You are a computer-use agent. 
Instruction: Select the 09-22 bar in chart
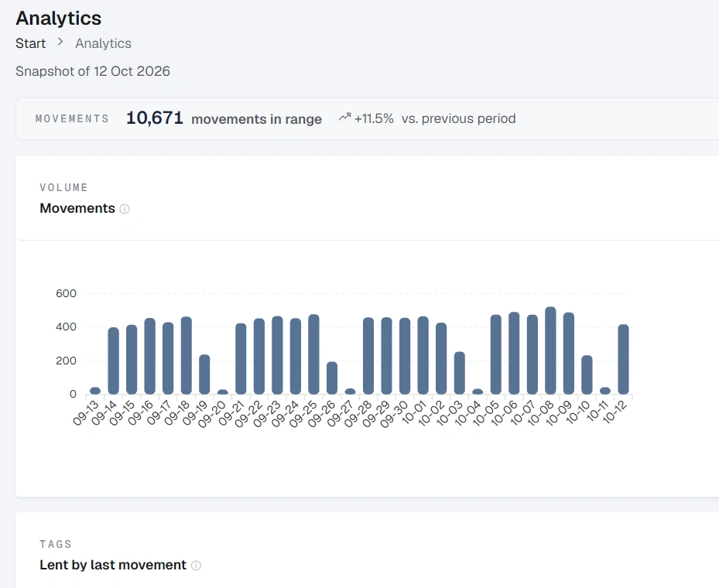click(x=259, y=357)
